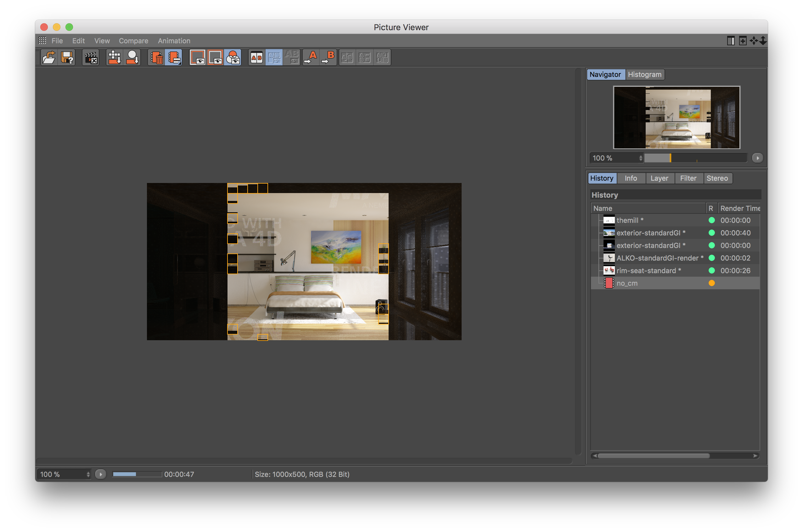Click the Save As floppy icon
The width and height of the screenshot is (803, 532).
(67, 57)
